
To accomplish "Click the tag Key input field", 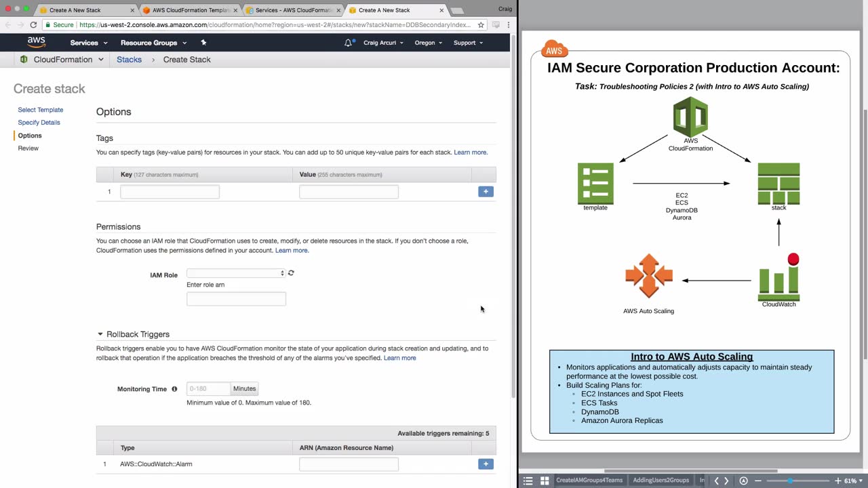I will pyautogui.click(x=170, y=192).
